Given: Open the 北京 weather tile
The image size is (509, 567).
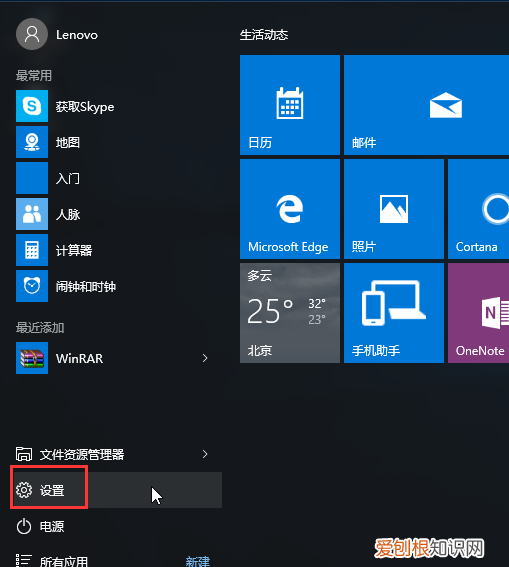Looking at the screenshot, I should click(x=290, y=313).
